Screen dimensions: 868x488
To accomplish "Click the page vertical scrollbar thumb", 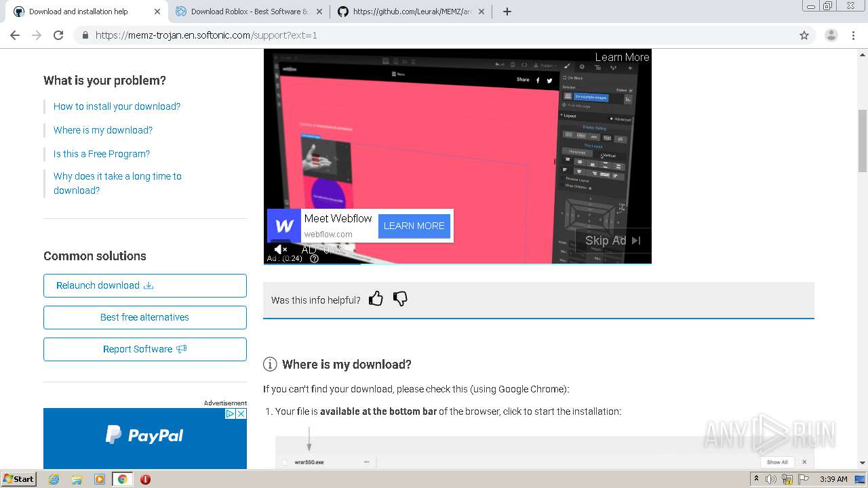I will [x=862, y=140].
